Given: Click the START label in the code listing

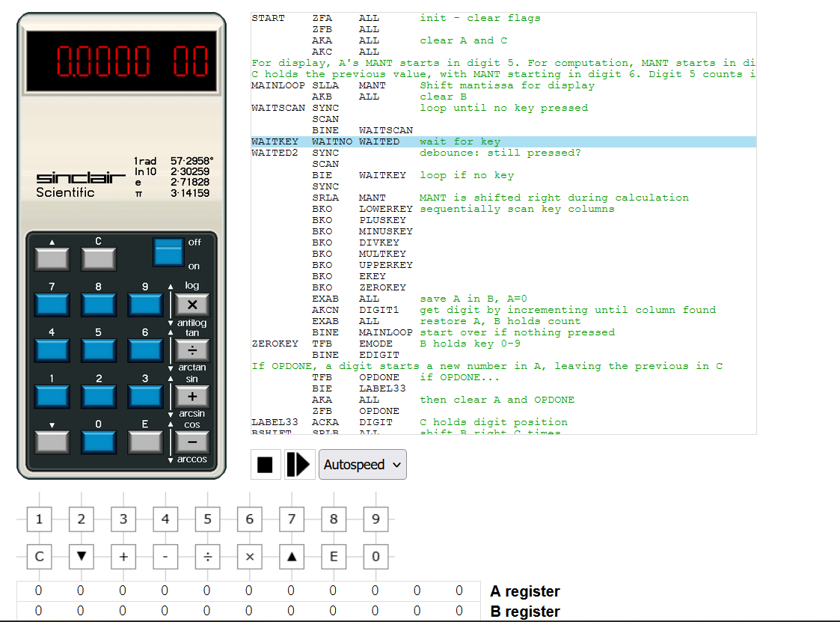Looking at the screenshot, I should tap(269, 18).
